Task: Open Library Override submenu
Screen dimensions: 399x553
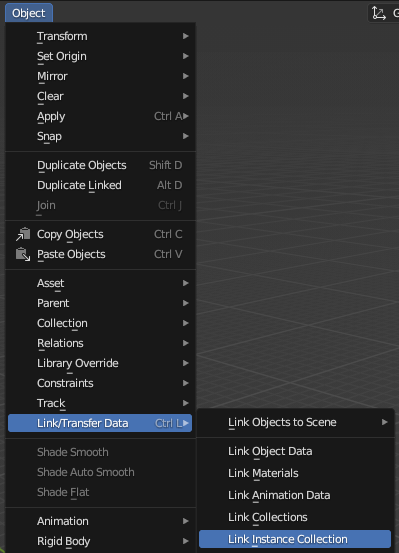Action: click(x=100, y=363)
